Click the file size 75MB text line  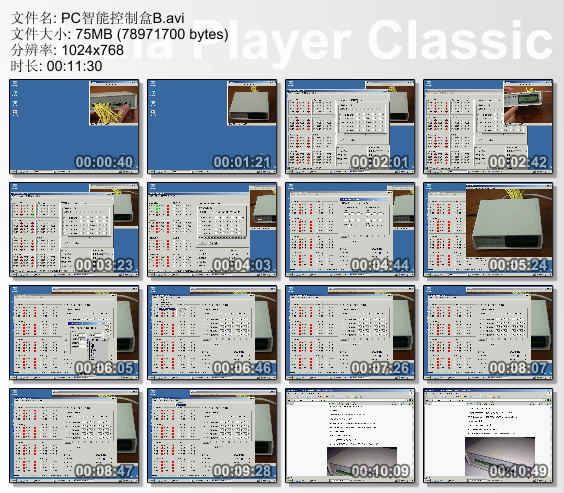pyautogui.click(x=119, y=34)
